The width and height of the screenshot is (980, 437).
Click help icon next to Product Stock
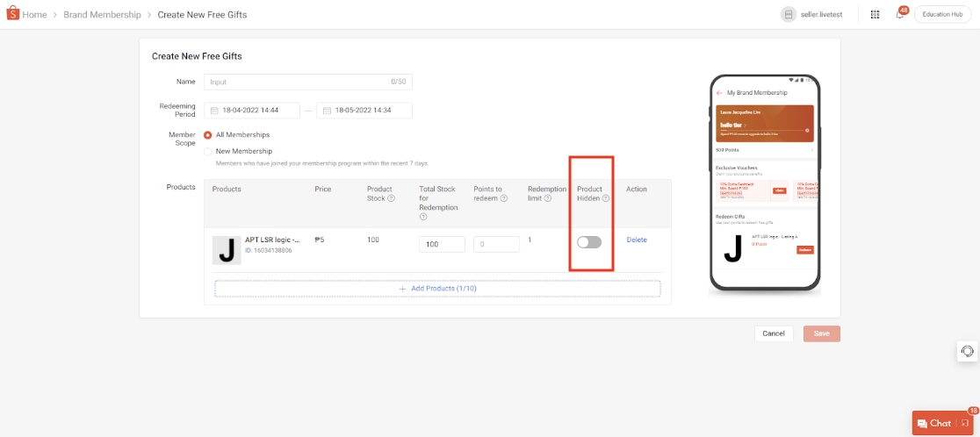[392, 198]
